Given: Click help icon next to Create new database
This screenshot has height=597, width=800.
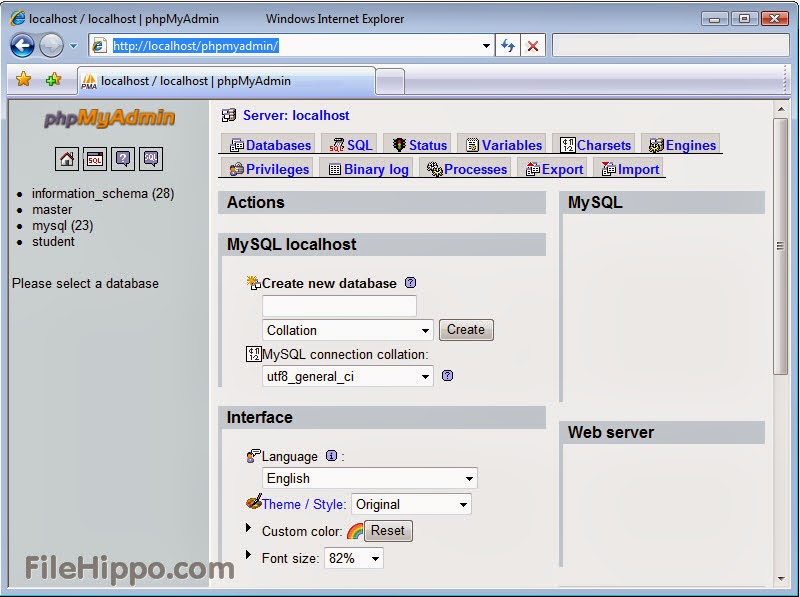Looking at the screenshot, I should [x=410, y=283].
